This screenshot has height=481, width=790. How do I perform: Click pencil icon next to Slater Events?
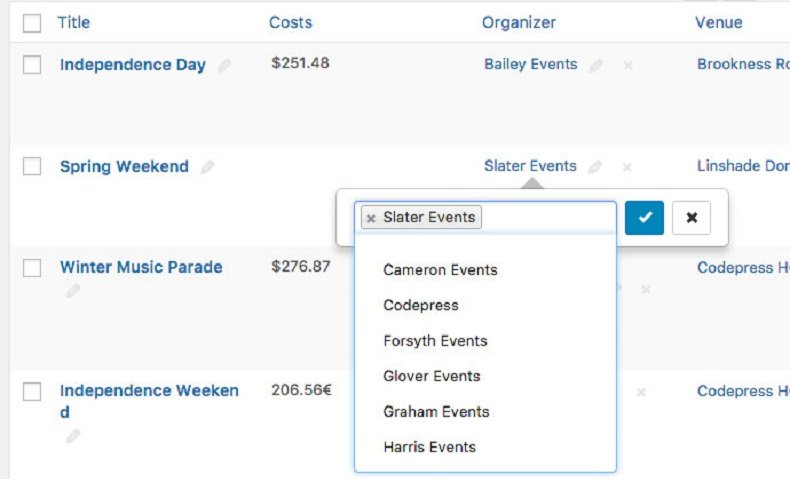pos(596,167)
